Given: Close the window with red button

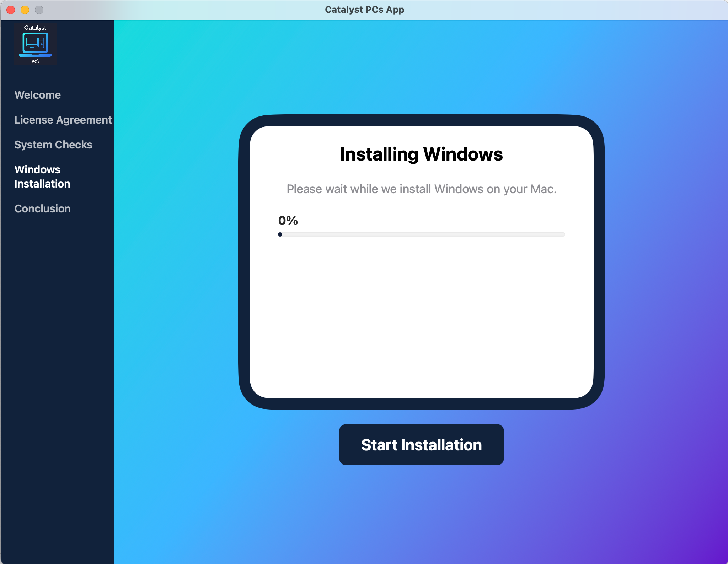Looking at the screenshot, I should point(11,10).
